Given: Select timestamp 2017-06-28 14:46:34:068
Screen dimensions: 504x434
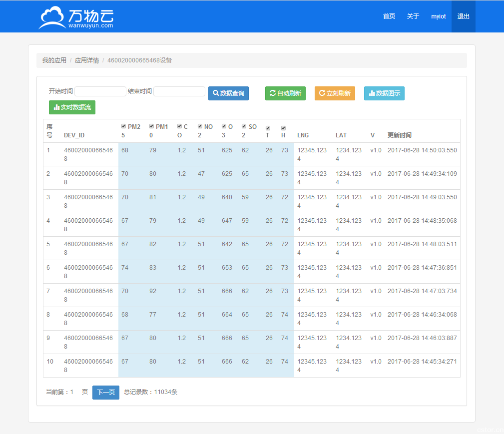Looking at the screenshot, I should (422, 315).
